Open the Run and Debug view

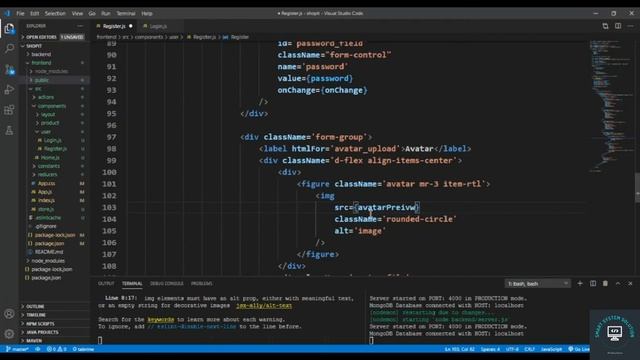(x=9, y=89)
